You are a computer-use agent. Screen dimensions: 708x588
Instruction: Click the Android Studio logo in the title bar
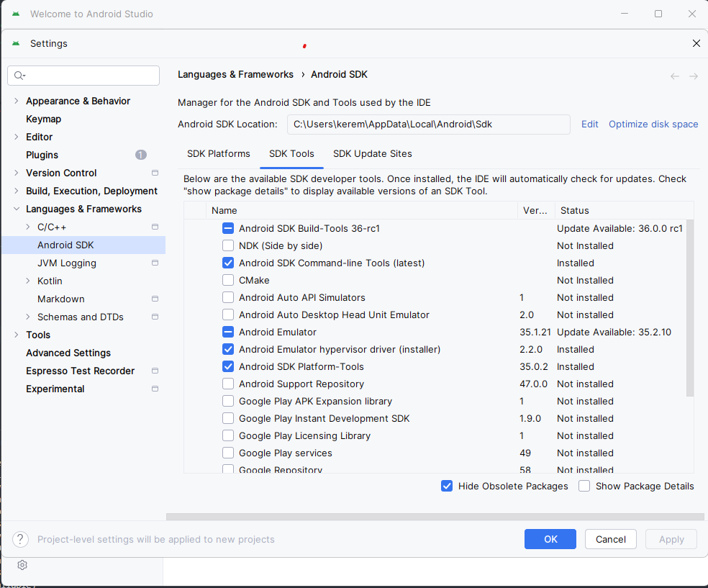click(x=15, y=14)
